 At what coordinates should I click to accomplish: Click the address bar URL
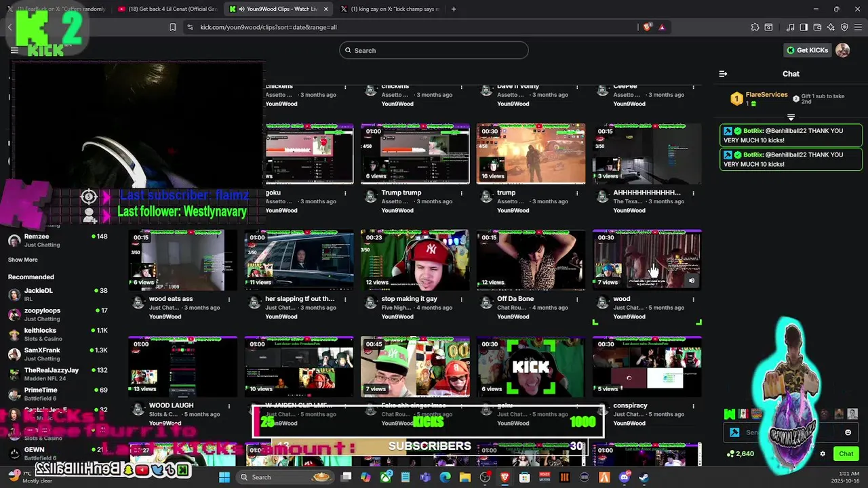click(269, 27)
